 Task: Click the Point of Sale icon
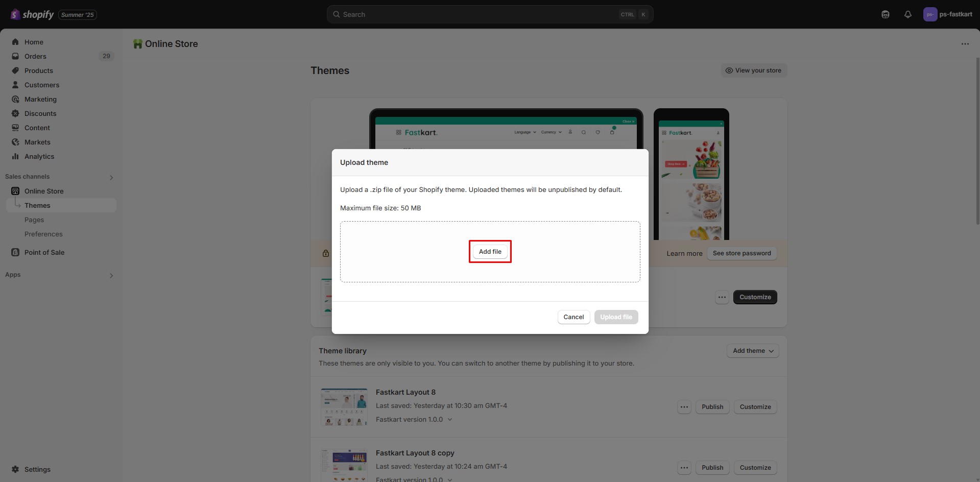(15, 252)
